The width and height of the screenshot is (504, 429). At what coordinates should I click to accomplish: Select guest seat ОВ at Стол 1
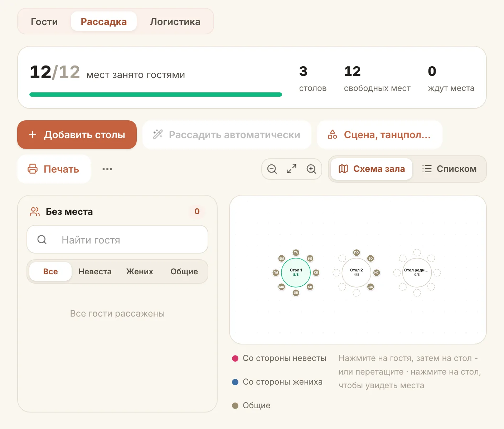[x=296, y=293]
